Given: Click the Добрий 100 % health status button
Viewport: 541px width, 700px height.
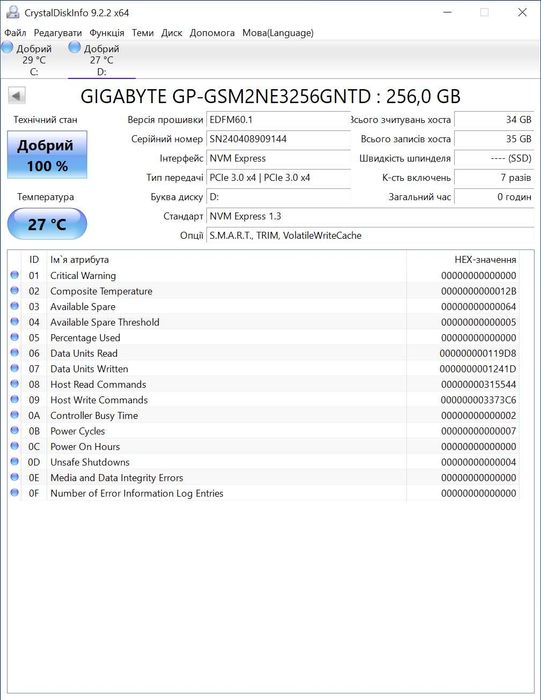Looking at the screenshot, I should coord(47,154).
